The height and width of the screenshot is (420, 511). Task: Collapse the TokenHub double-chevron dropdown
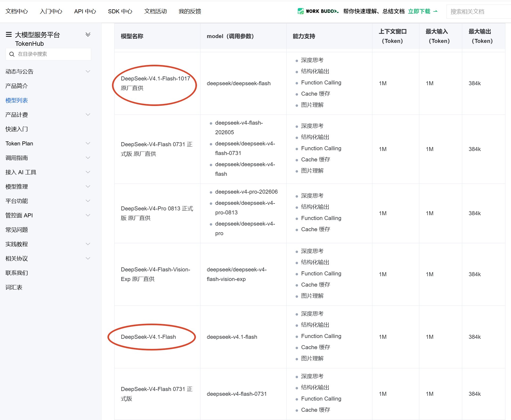(88, 35)
